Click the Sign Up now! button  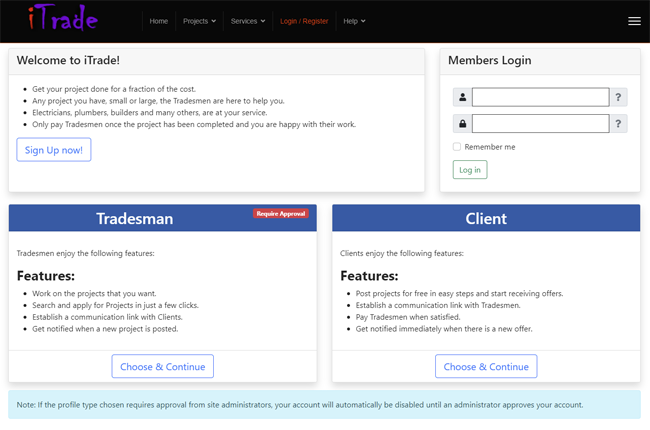pyautogui.click(x=54, y=150)
